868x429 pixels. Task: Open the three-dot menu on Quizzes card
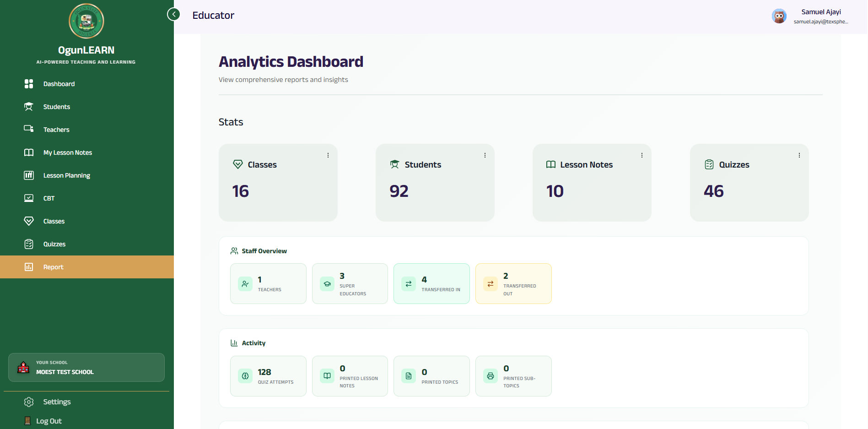tap(799, 155)
